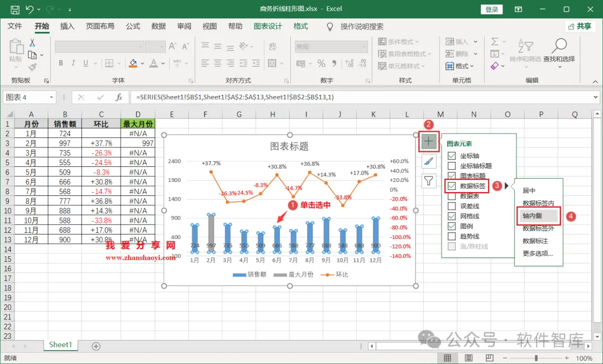Screen dimensions: 603x364
Task: Toggle the 图表标题 checkbox
Action: [452, 176]
